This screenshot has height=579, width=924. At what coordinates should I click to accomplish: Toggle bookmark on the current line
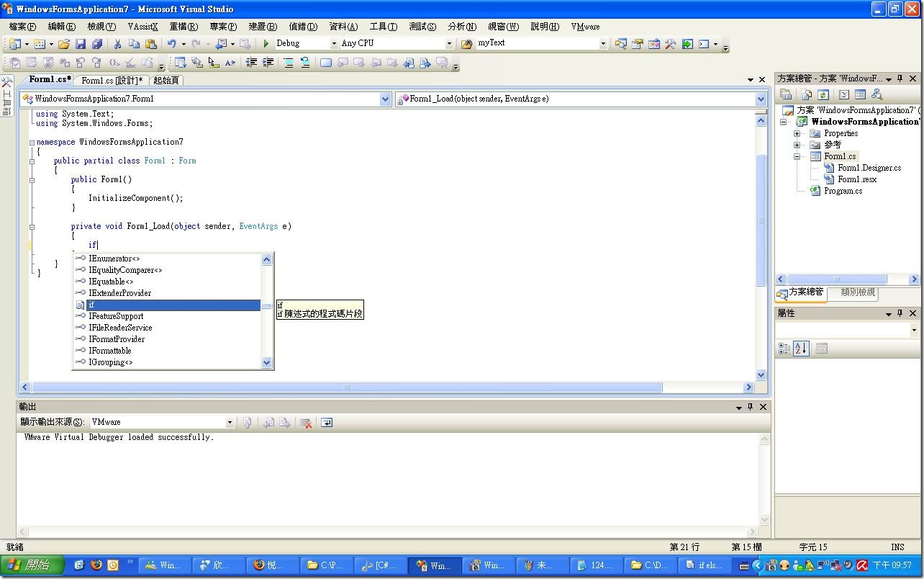pyautogui.click(x=326, y=63)
